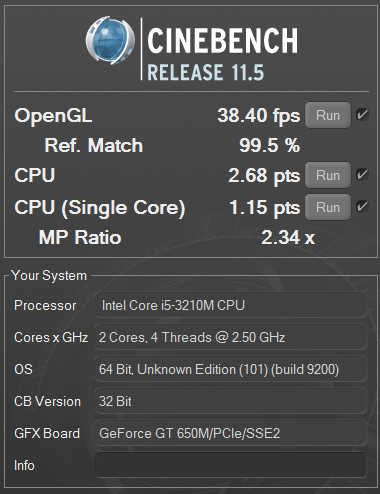Run the OpenGL benchmark
380x494 pixels.
pos(328,115)
